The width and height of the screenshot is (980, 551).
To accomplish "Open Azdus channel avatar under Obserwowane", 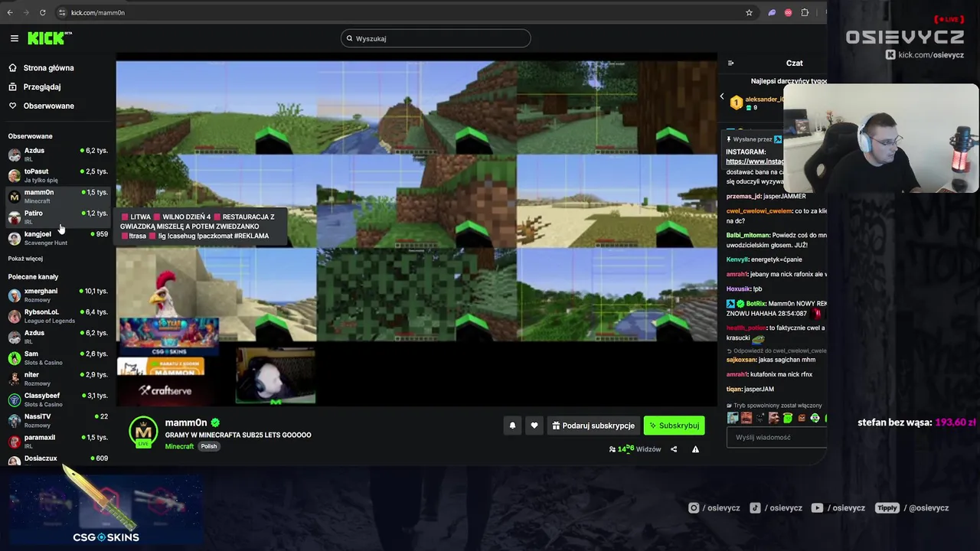I will [x=14, y=155].
